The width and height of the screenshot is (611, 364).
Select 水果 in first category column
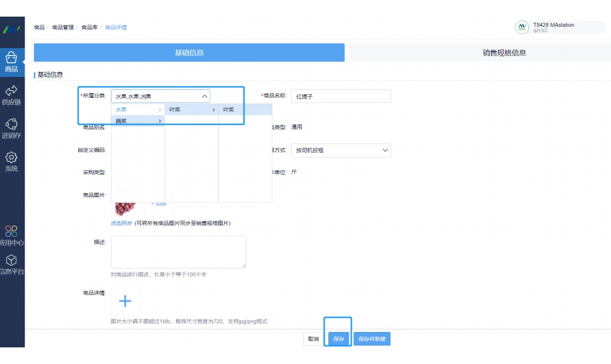tap(138, 110)
